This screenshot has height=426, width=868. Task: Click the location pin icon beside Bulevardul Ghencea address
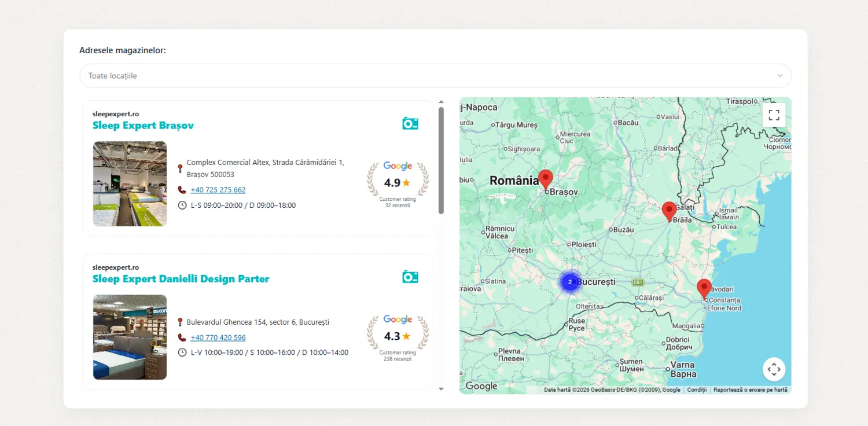(180, 322)
